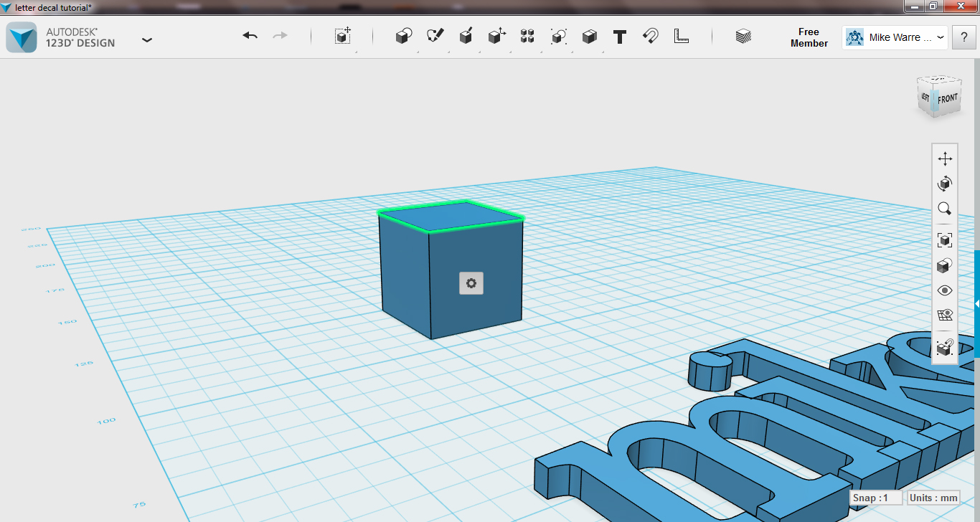
Task: Open the Combine tools
Action: [x=590, y=37]
